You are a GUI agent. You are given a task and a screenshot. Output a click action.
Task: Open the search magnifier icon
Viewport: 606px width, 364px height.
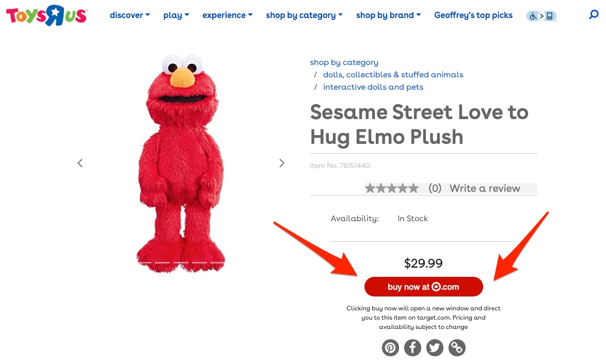click(594, 15)
